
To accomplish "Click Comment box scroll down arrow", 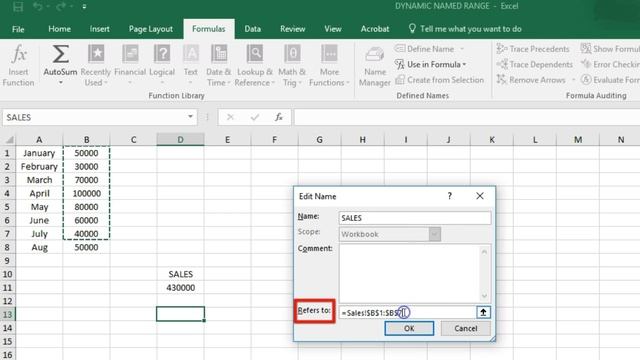I will coord(484,296).
